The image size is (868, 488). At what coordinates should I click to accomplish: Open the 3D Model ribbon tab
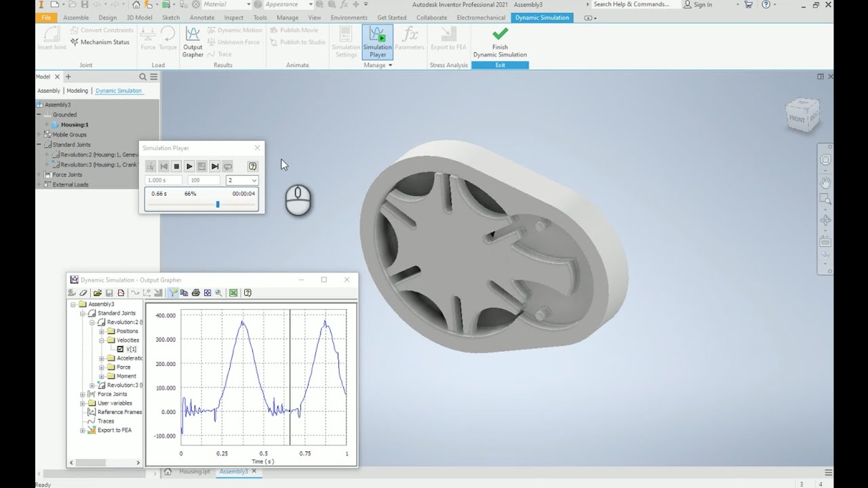coord(140,18)
